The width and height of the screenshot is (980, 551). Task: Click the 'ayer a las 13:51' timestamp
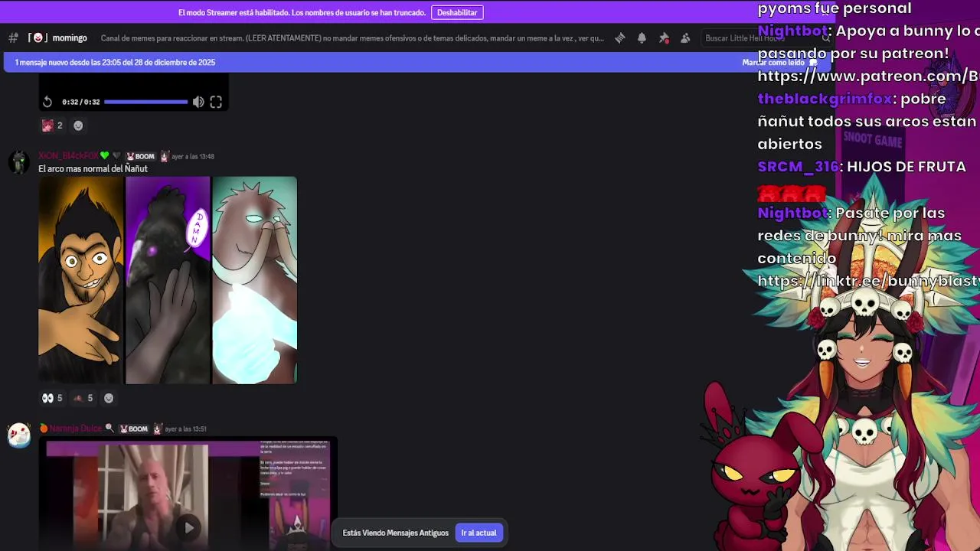click(186, 429)
